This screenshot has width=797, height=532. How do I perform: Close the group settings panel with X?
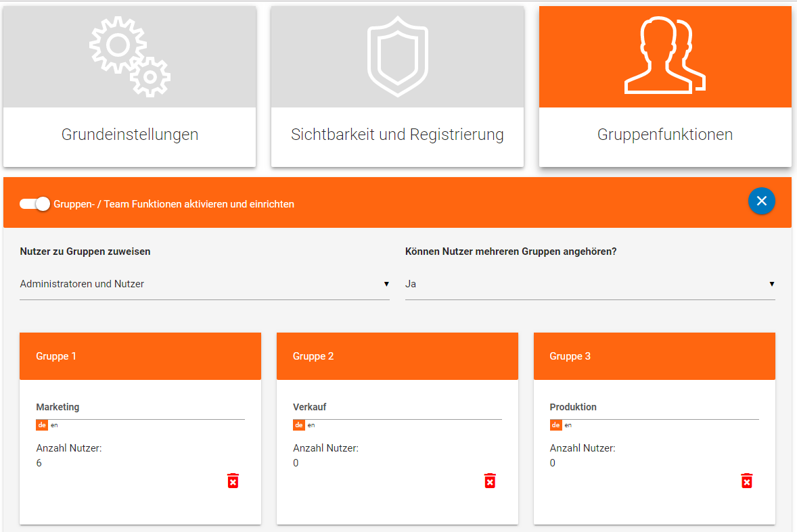[761, 201]
